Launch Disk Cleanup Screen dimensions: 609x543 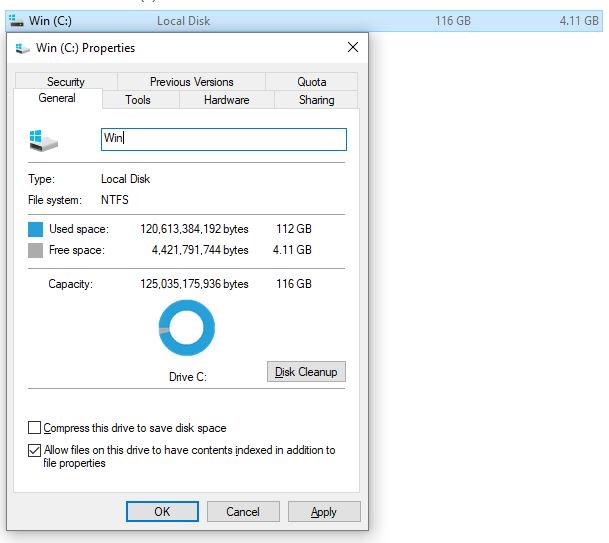[x=306, y=372]
